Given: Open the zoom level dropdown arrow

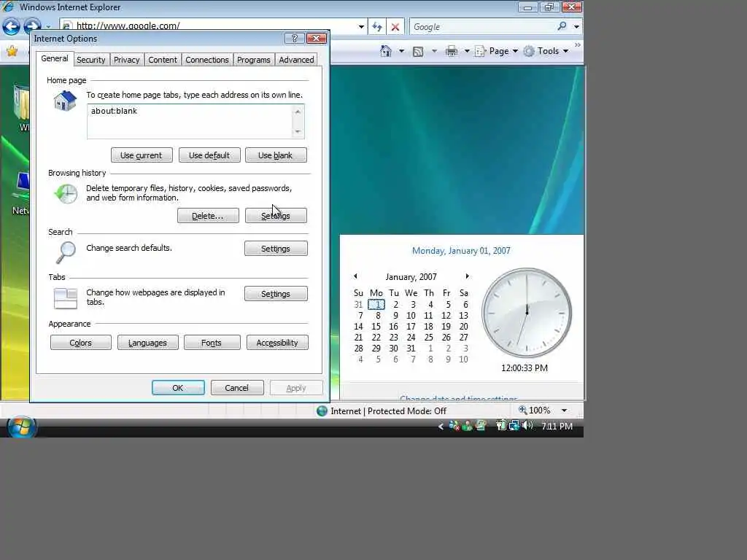Looking at the screenshot, I should (564, 411).
